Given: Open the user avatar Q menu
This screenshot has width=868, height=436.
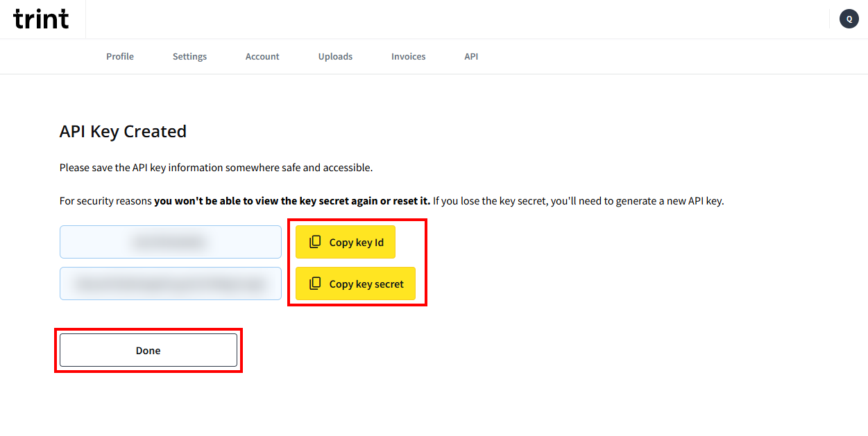Looking at the screenshot, I should click(x=849, y=19).
